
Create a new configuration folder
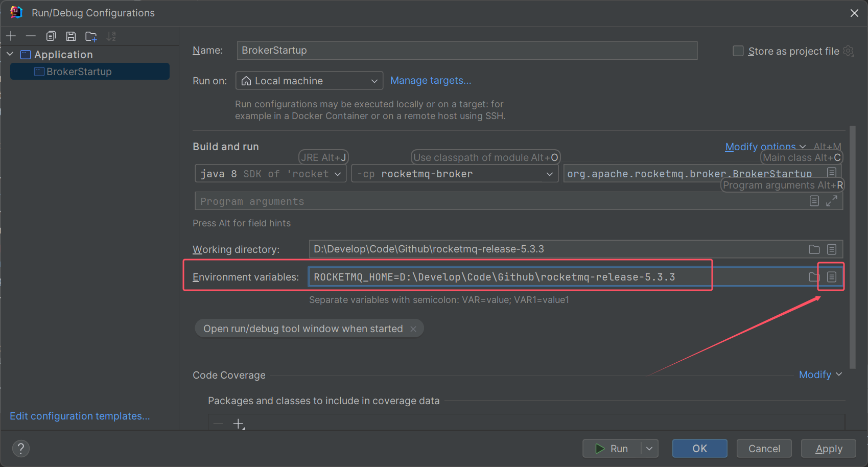[91, 36]
